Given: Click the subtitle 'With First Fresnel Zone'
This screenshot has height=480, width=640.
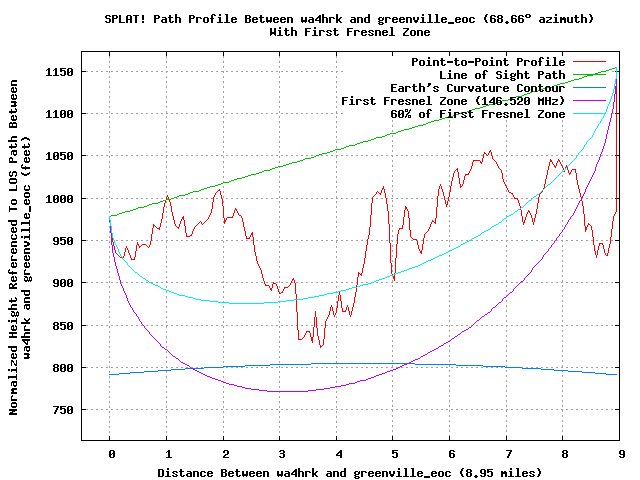Looking at the screenshot, I should tap(350, 32).
